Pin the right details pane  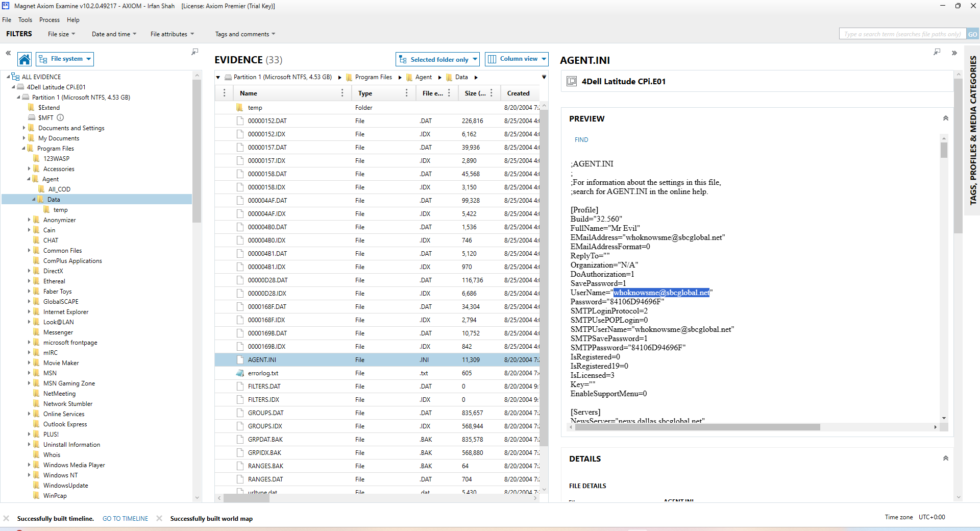coord(937,52)
